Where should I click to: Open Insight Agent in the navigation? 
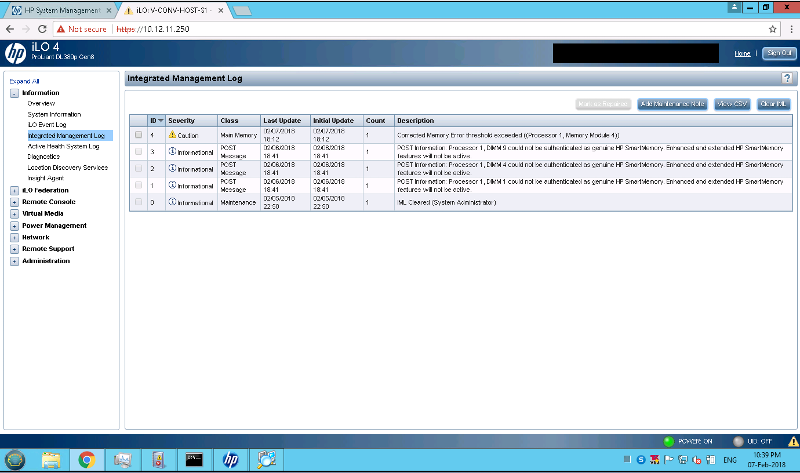pyautogui.click(x=45, y=178)
